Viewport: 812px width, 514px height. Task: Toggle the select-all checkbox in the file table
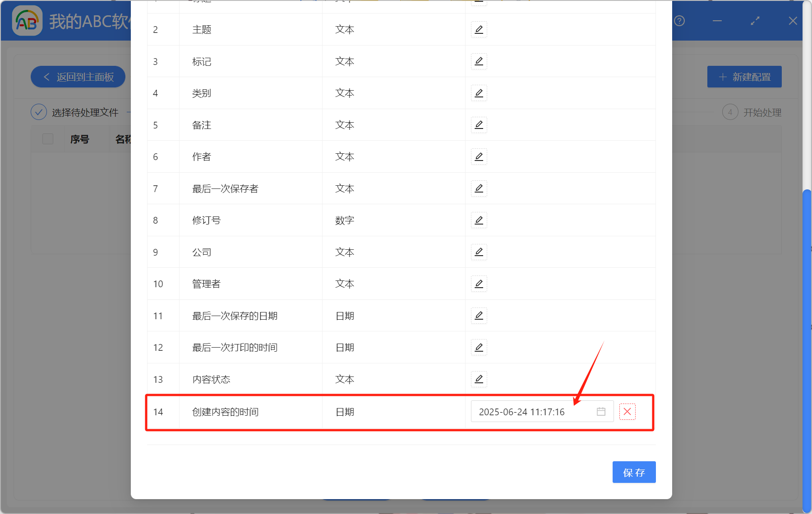click(47, 139)
